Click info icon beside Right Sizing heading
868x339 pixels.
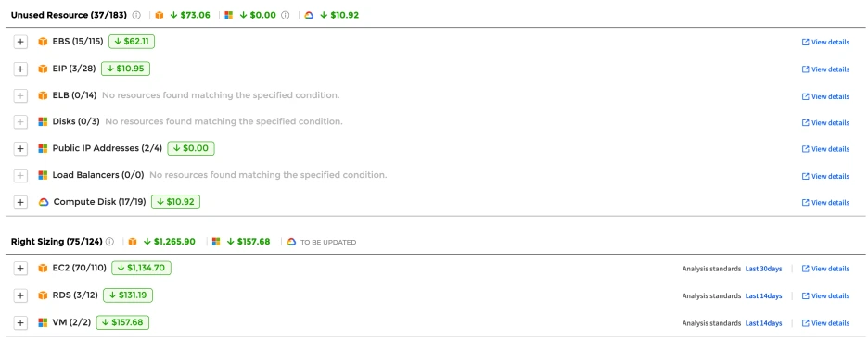(109, 242)
